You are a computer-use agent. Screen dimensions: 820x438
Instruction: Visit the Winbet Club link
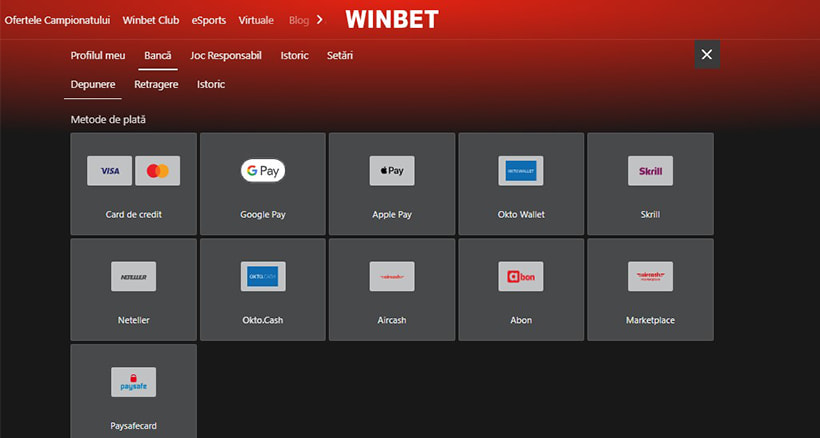coord(151,20)
